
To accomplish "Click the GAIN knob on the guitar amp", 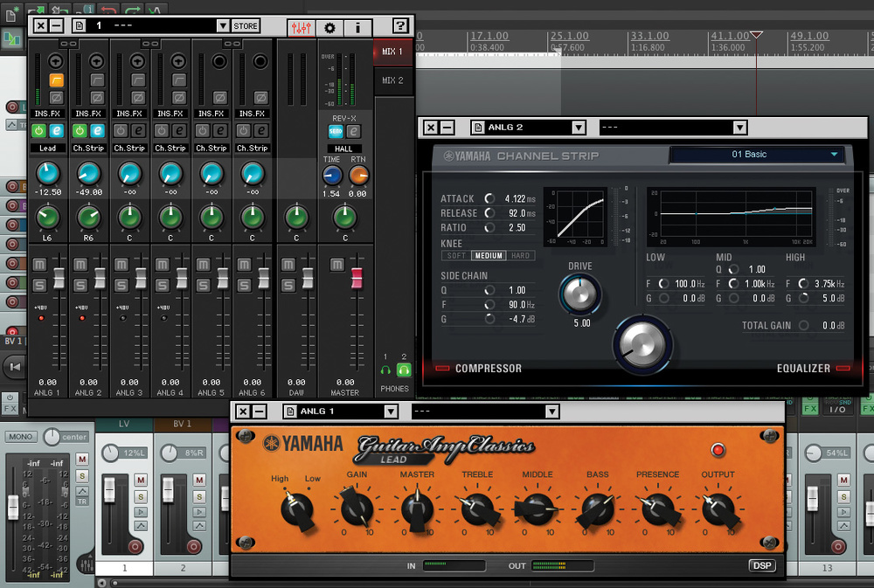I will click(357, 508).
